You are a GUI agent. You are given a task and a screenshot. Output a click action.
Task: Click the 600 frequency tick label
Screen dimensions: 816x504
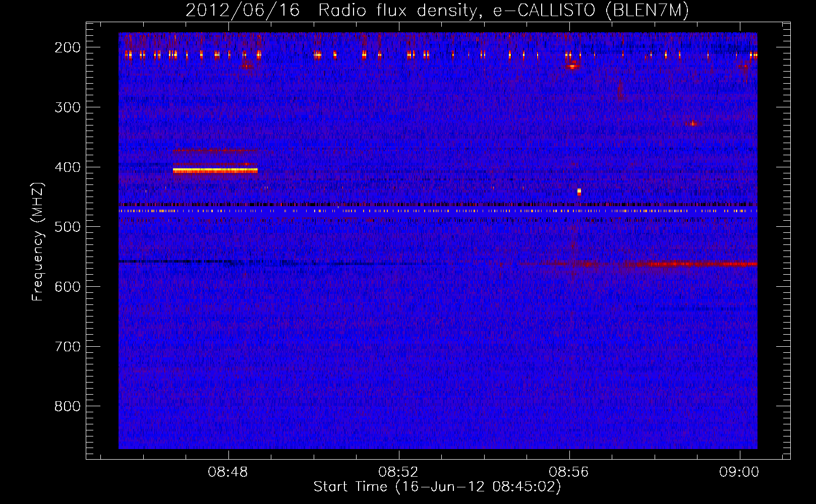[x=67, y=287]
